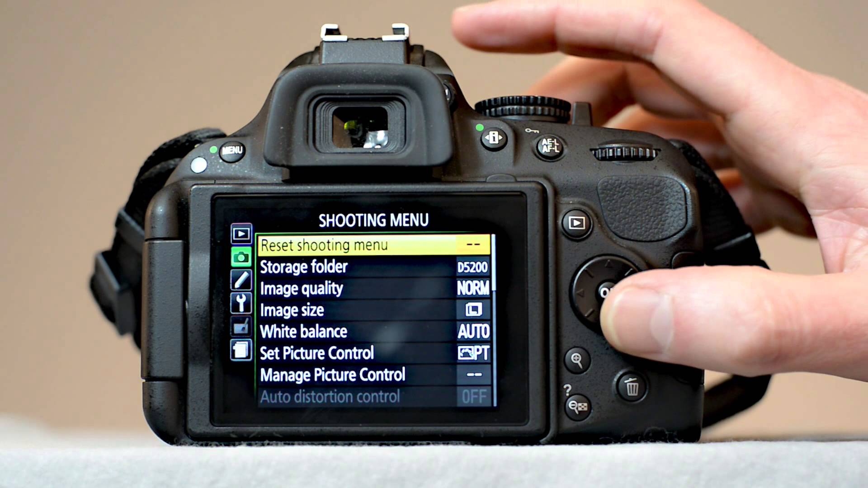Select the Image size thumbnail icon
Viewport: 868px width, 488px height.
tap(474, 309)
